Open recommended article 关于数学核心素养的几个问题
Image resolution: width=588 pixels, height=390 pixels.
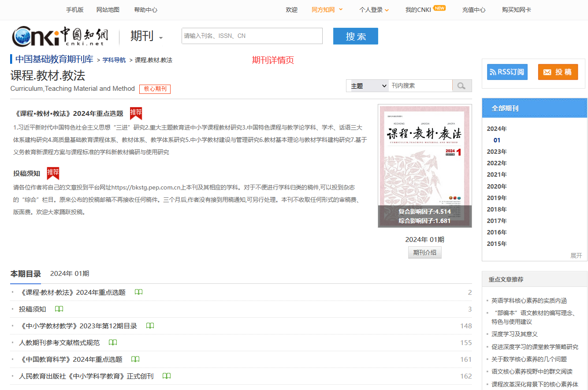(x=529, y=359)
